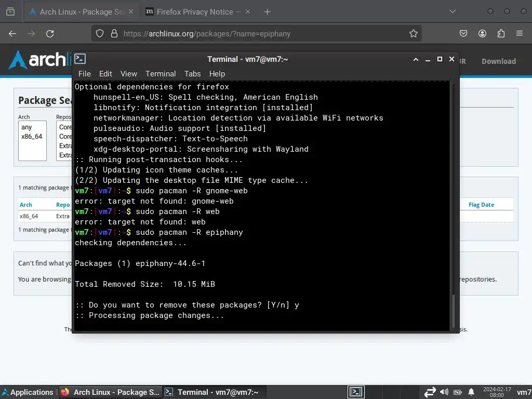The width and height of the screenshot is (532, 399).
Task: Click the Applications menu in the panel
Action: 29,392
